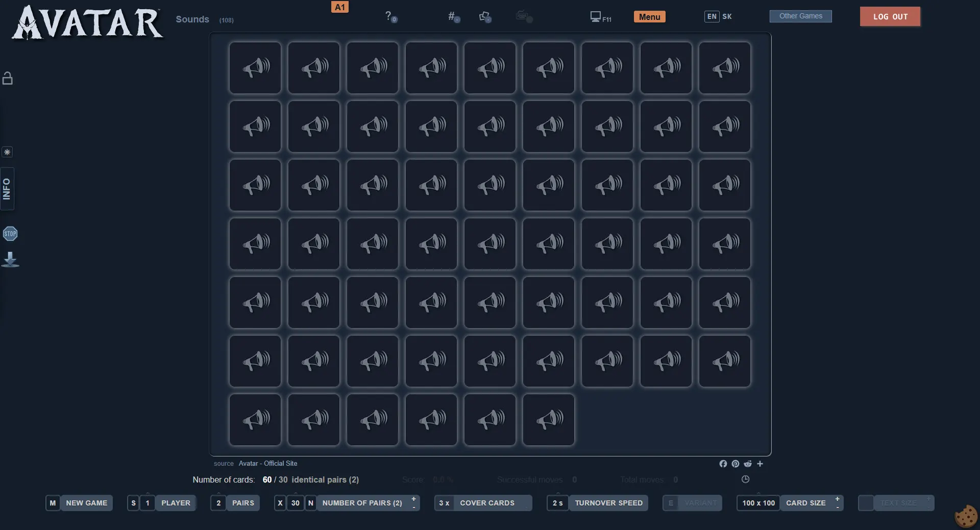Screen dimensions: 980x530
Task: Open the orange Menu button
Action: tap(649, 17)
